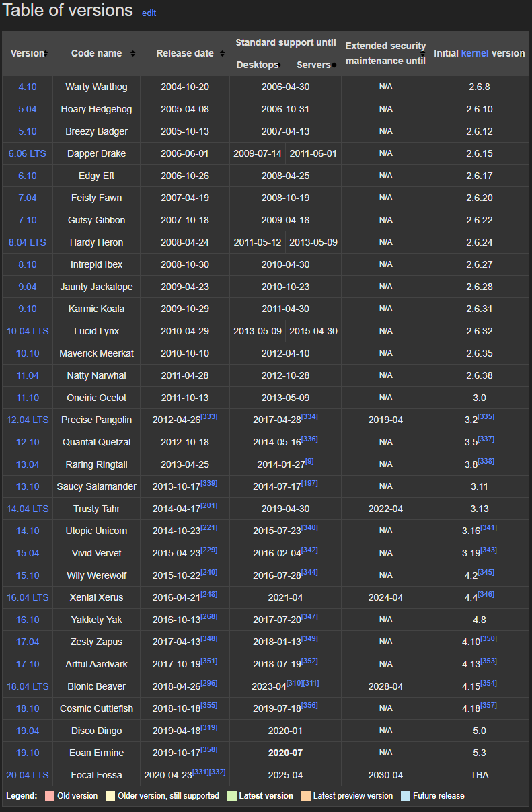This screenshot has height=812, width=532.
Task: Select the Focal Fossa code name cell
Action: (x=97, y=775)
